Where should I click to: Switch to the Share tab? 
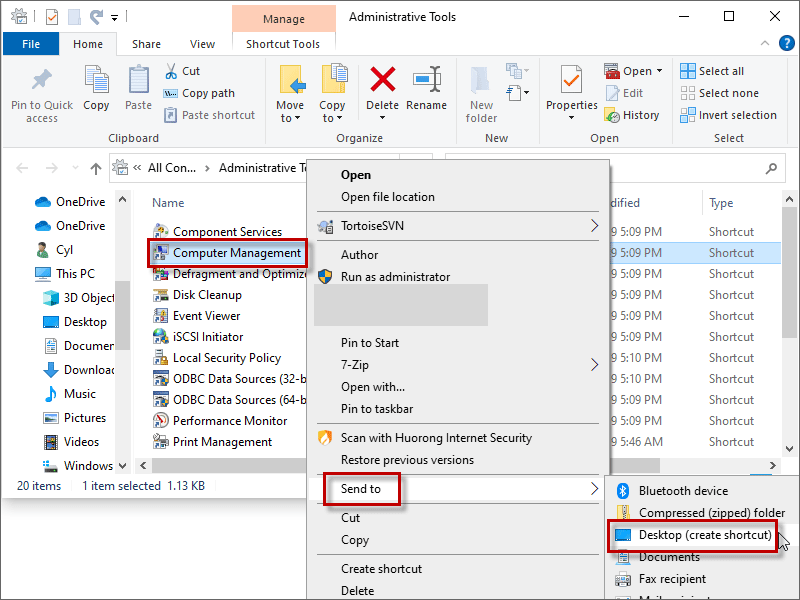(x=146, y=44)
